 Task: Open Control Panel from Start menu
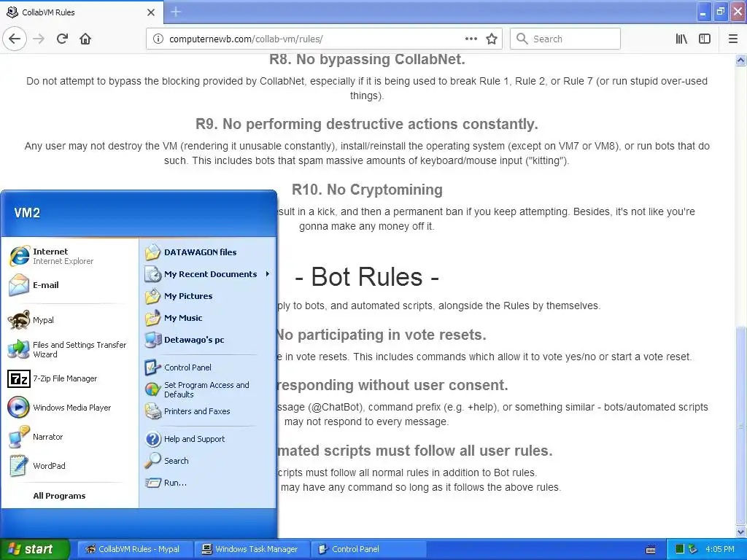coord(208,367)
